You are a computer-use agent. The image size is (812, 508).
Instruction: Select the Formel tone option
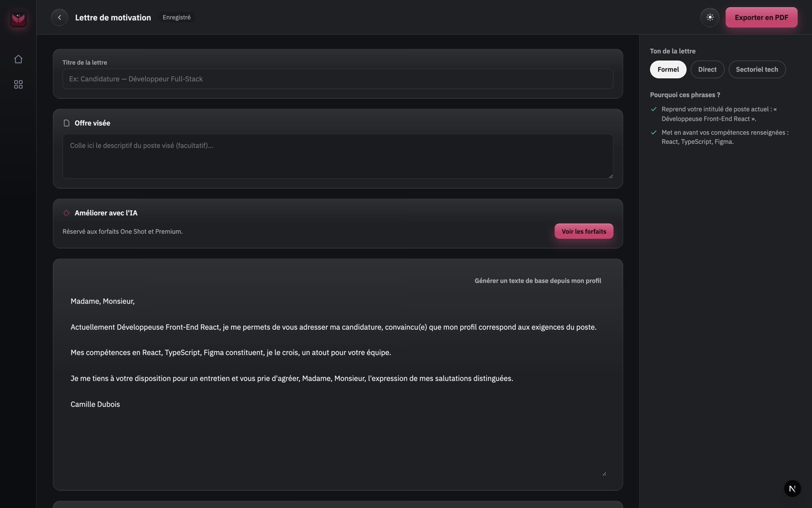pos(668,70)
